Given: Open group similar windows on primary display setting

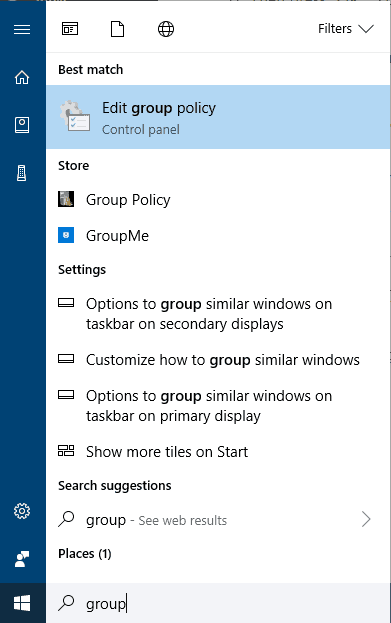Looking at the screenshot, I should click(218, 406).
